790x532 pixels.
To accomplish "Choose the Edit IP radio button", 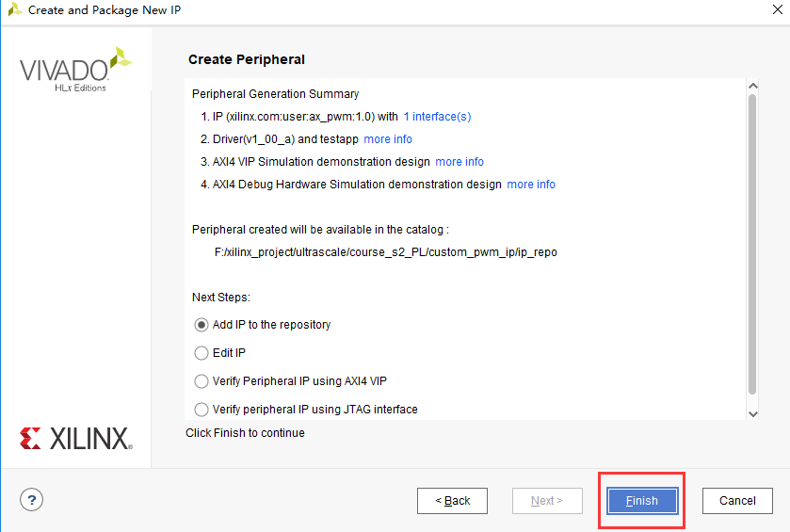I will pos(201,353).
